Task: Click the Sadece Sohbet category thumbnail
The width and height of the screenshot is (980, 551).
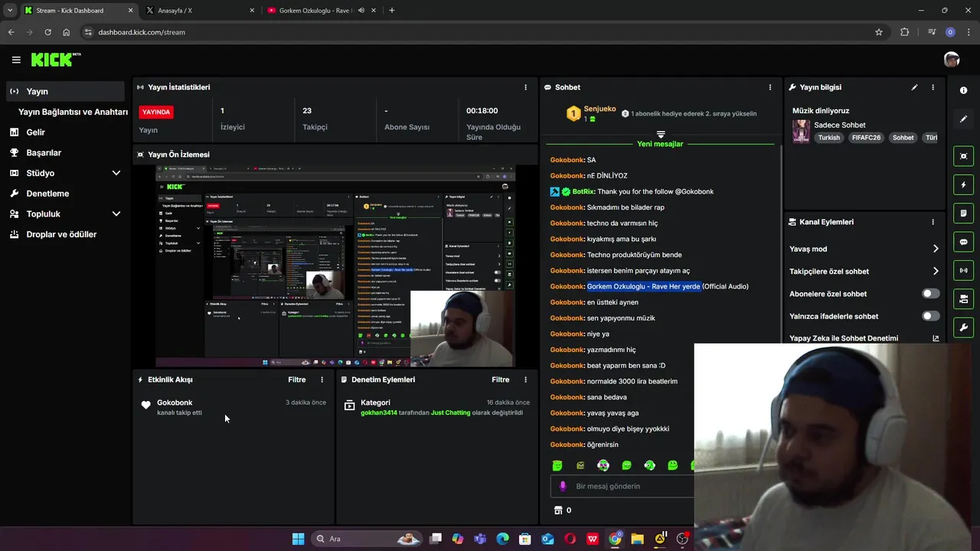Action: coord(801,131)
